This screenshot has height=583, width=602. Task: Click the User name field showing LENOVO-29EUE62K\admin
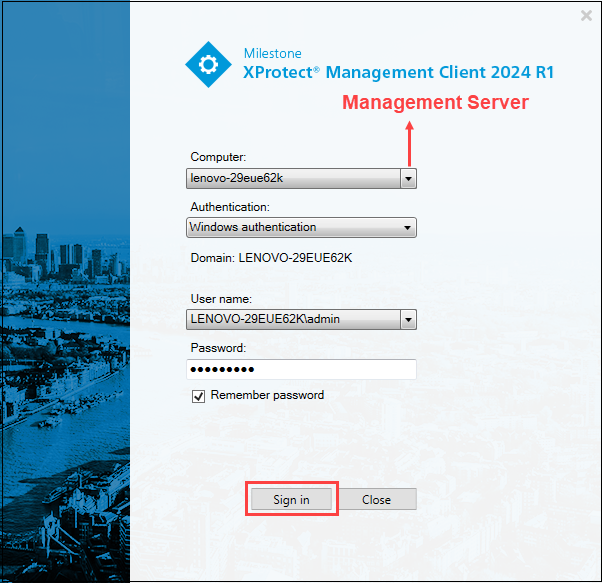point(292,320)
